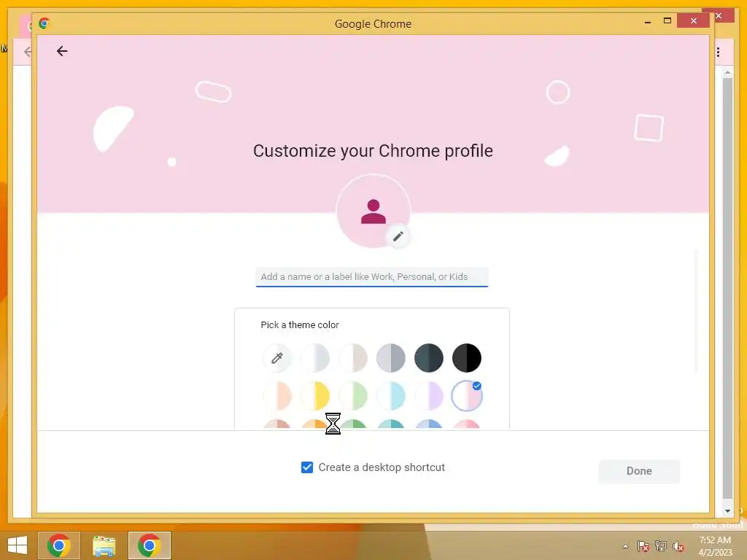Image resolution: width=747 pixels, height=560 pixels.
Task: Select the light green theme color swatch
Action: (x=353, y=396)
